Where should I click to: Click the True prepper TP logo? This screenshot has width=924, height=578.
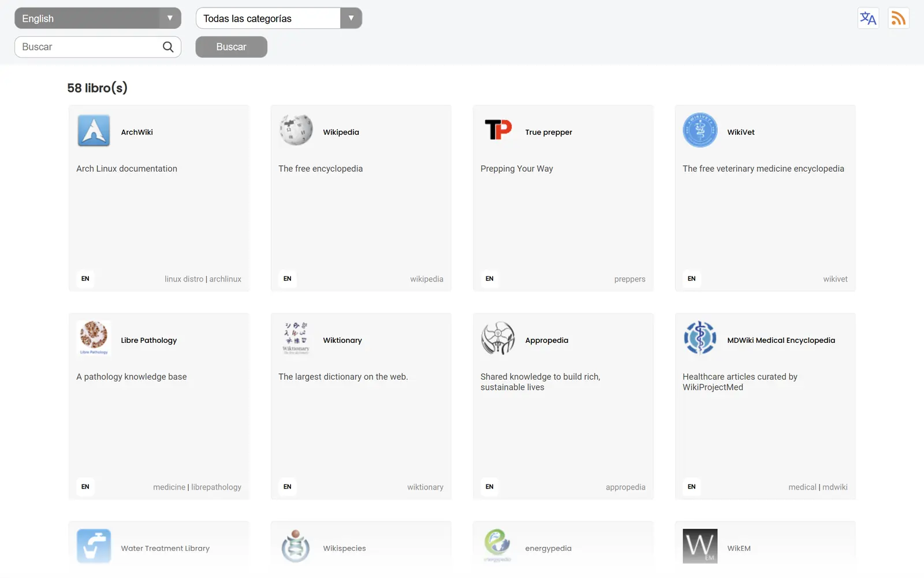[x=498, y=129]
